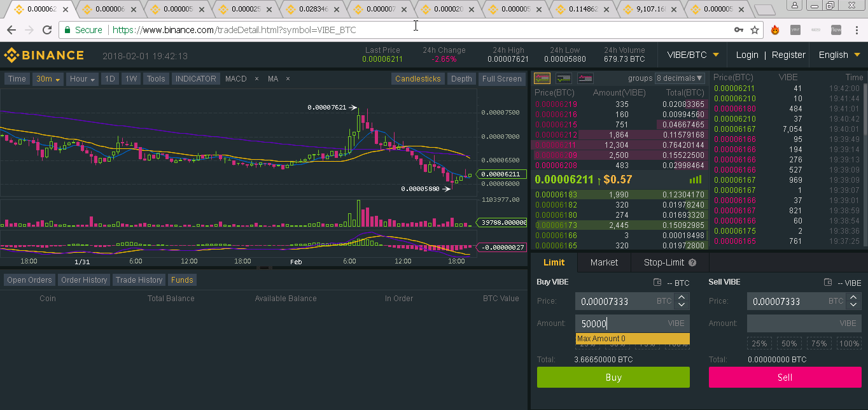Remove the MA indicator
This screenshot has width=868, height=410.
click(288, 79)
